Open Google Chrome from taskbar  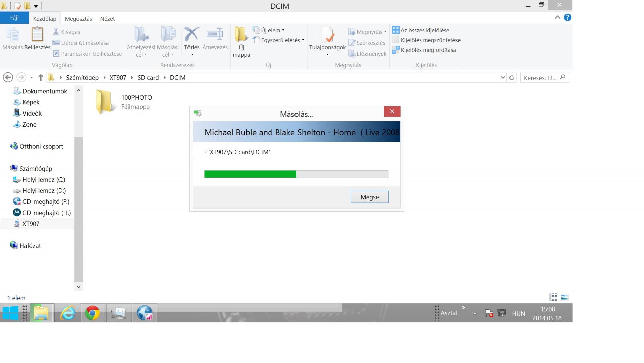tap(92, 313)
